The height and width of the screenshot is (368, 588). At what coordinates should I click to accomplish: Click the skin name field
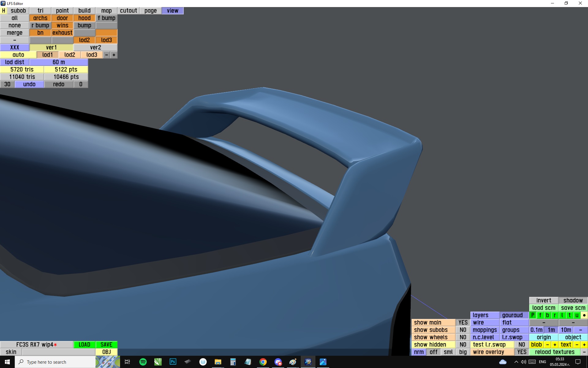coord(58,352)
